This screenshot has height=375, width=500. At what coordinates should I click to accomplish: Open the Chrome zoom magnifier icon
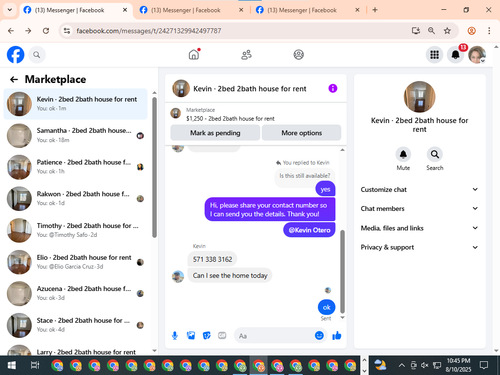[431, 31]
